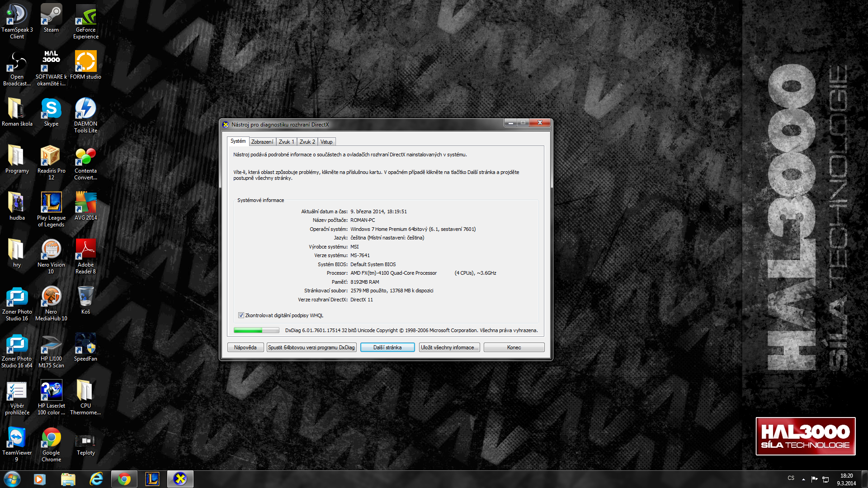This screenshot has width=868, height=488.
Task: Select DAEMON Tools Lite icon
Action: [86, 115]
